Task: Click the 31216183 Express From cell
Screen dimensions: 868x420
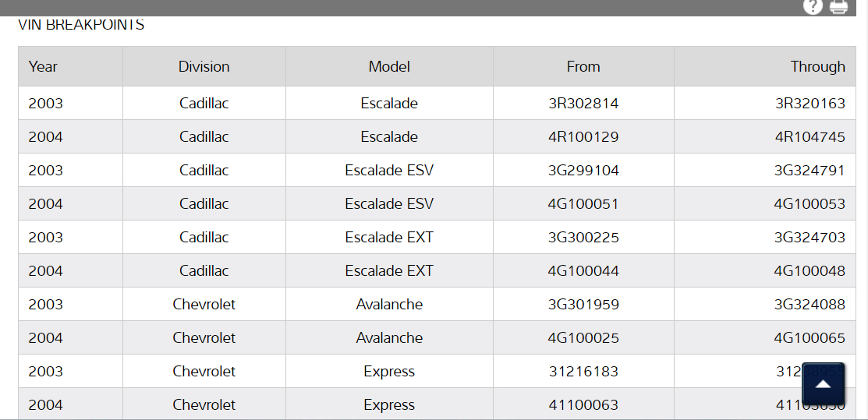Action: coord(583,371)
